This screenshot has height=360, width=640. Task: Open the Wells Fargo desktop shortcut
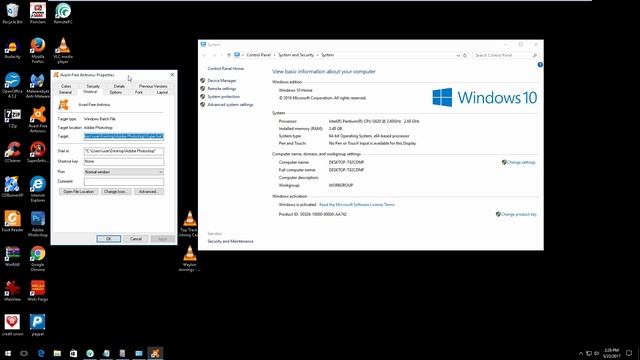point(38,291)
